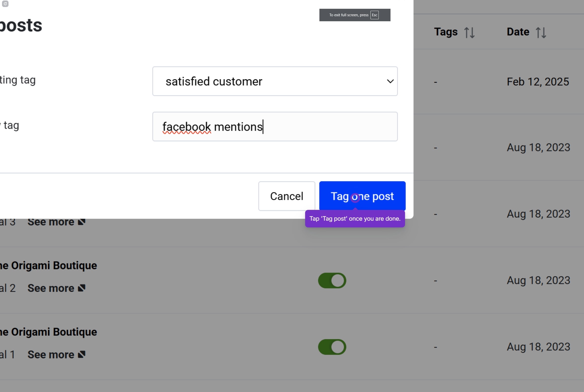
Task: Open the existing tag dropdown showing satisfied customer
Action: click(x=275, y=81)
